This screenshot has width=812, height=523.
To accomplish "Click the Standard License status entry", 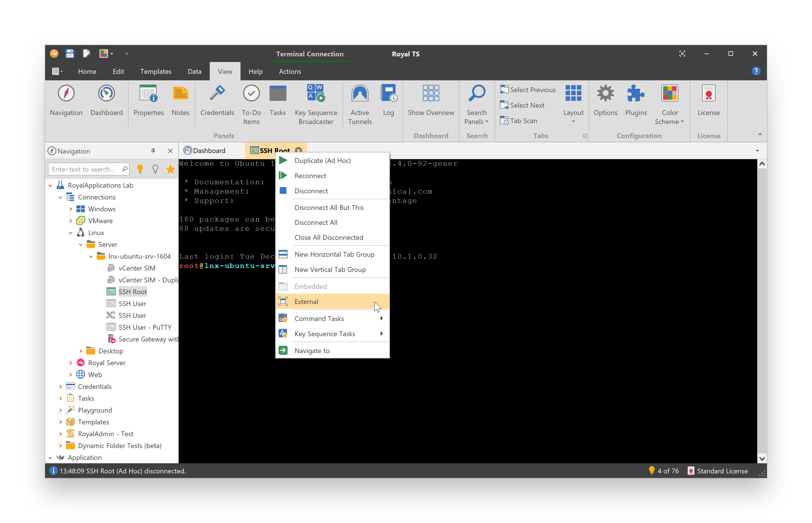I will click(718, 471).
